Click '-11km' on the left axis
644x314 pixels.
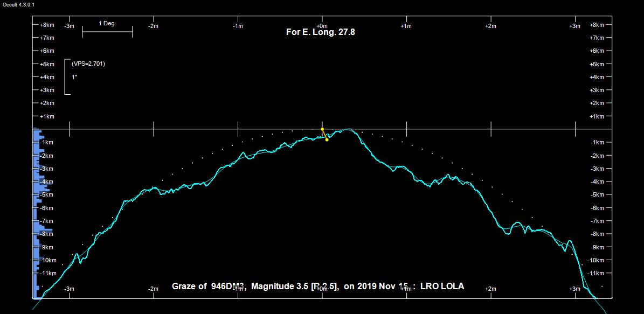point(48,274)
